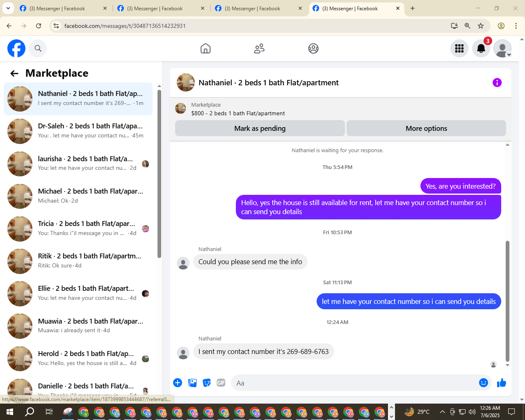This screenshot has width=525, height=420.
Task: Open the Chrome profile icon
Action: click(x=501, y=26)
